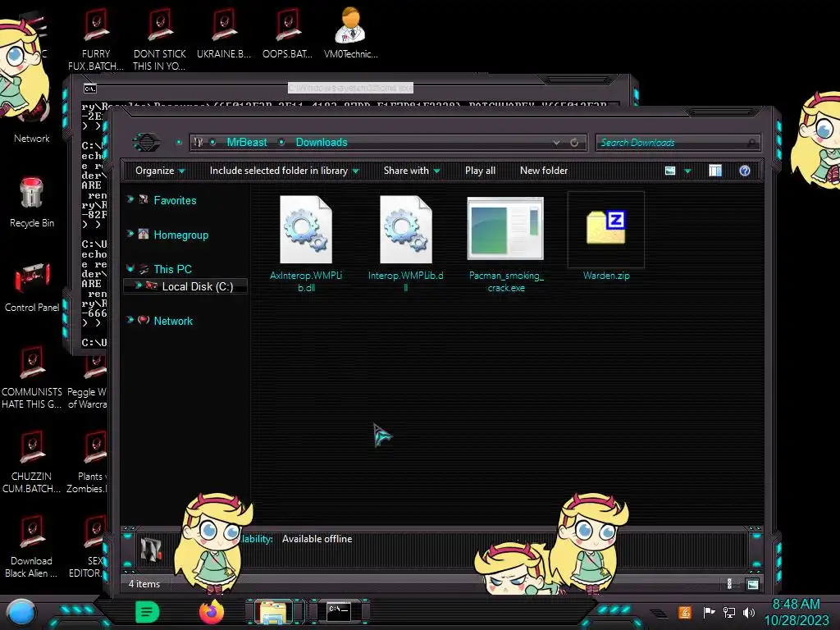Select Favorites tree item
The width and height of the screenshot is (840, 630).
coord(175,200)
